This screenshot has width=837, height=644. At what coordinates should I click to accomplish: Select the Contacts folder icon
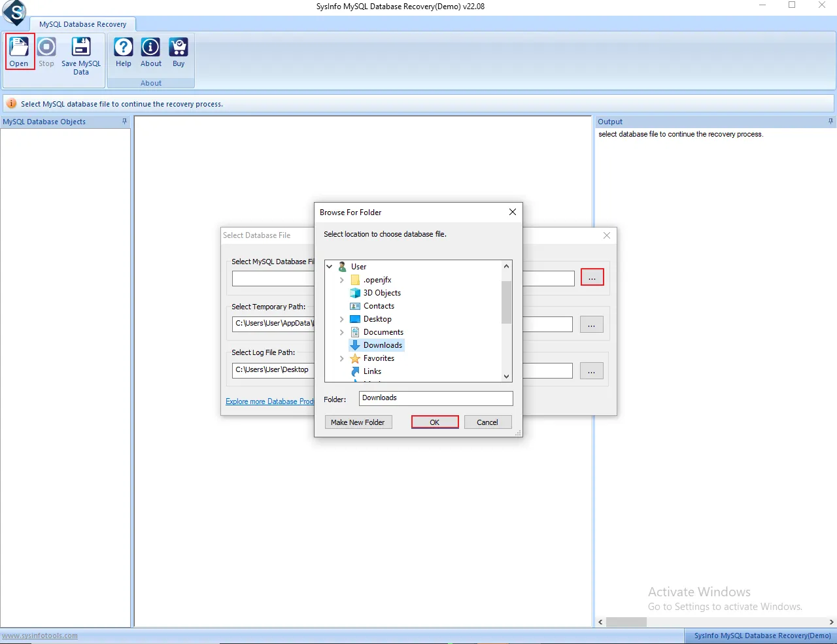pos(355,306)
